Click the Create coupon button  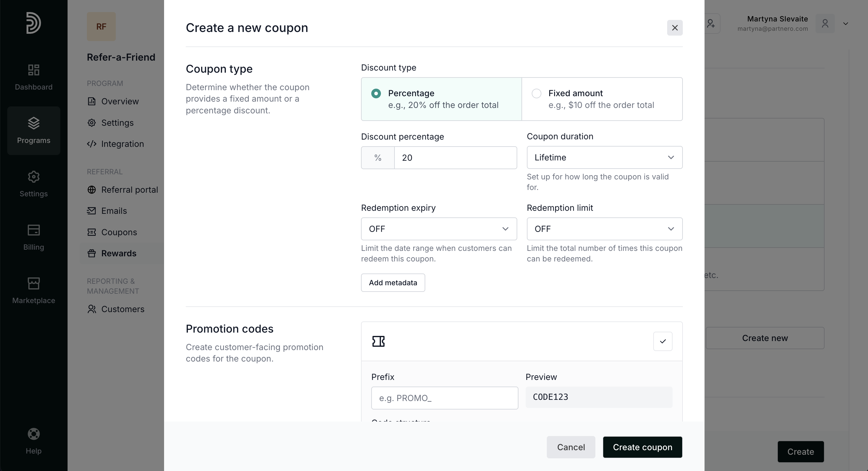(x=642, y=447)
